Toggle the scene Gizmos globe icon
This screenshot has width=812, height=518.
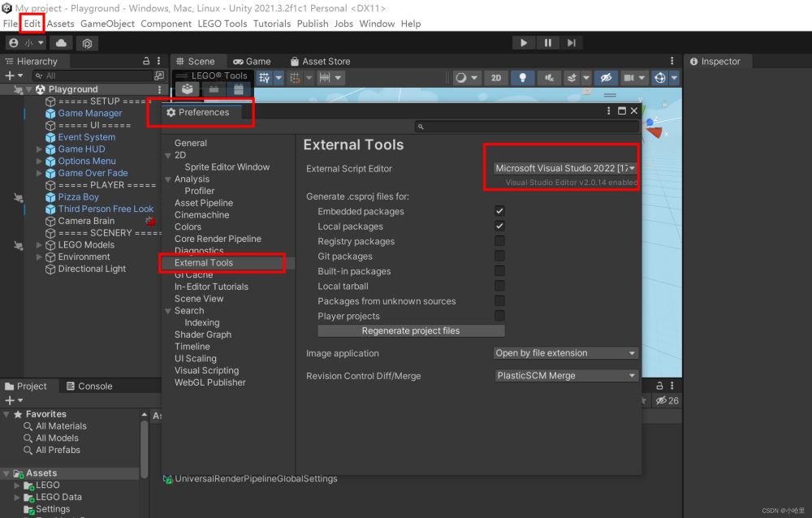tap(659, 78)
